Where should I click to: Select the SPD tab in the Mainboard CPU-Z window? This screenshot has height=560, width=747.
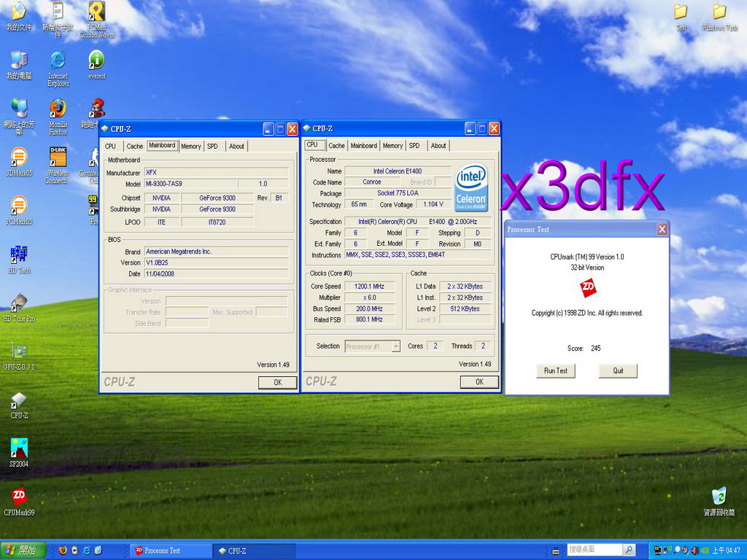(212, 146)
